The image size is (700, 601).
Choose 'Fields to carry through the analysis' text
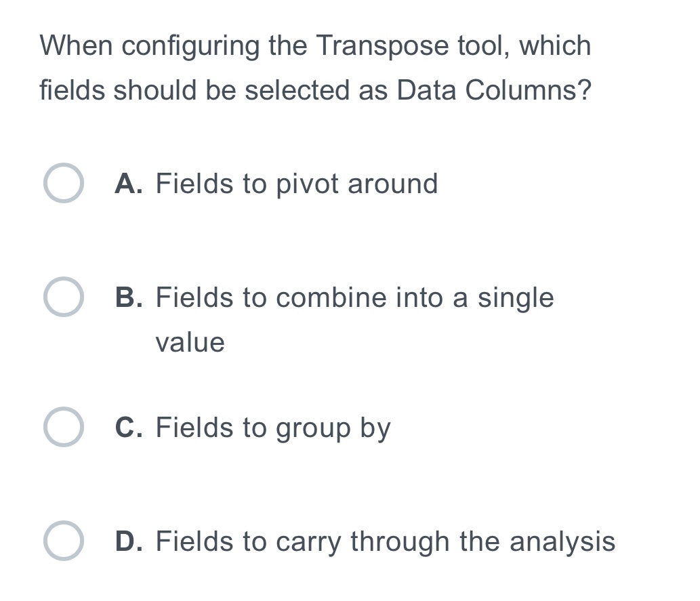[386, 541]
